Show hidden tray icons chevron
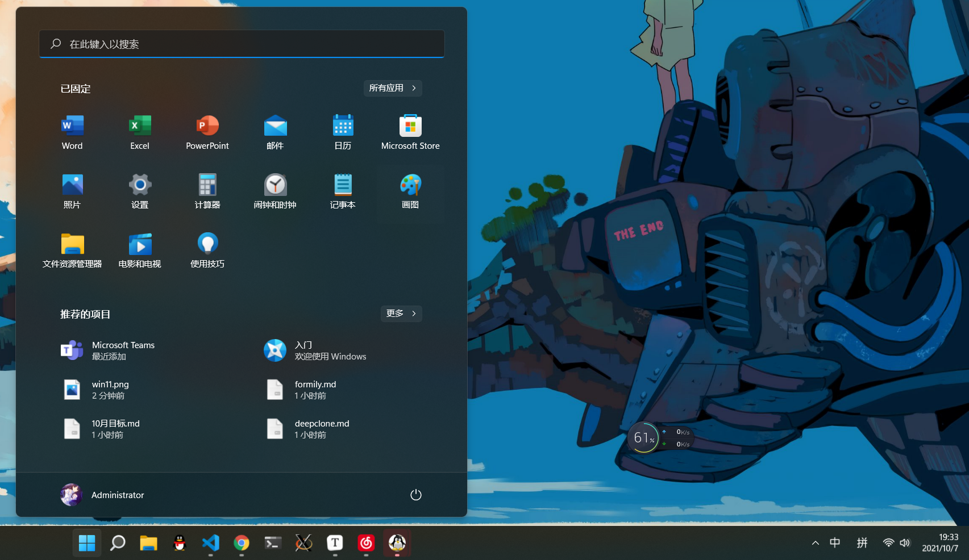Image resolution: width=969 pixels, height=560 pixels. click(816, 543)
